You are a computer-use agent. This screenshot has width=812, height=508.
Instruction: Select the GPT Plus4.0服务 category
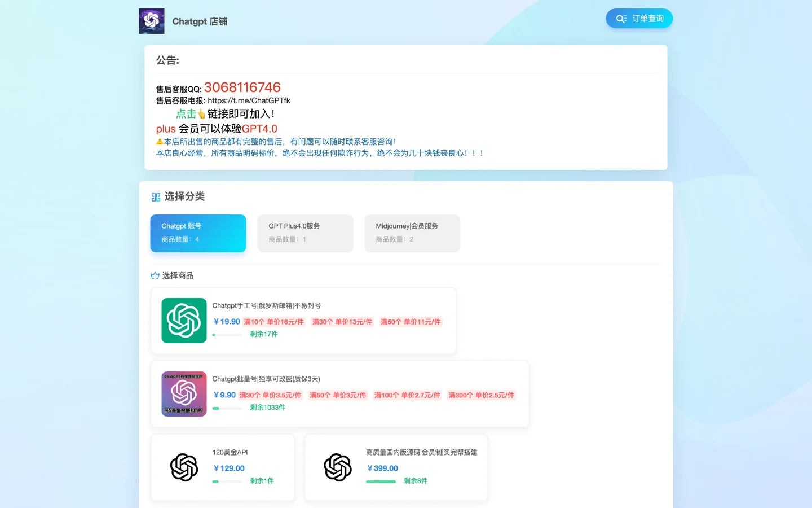(305, 233)
